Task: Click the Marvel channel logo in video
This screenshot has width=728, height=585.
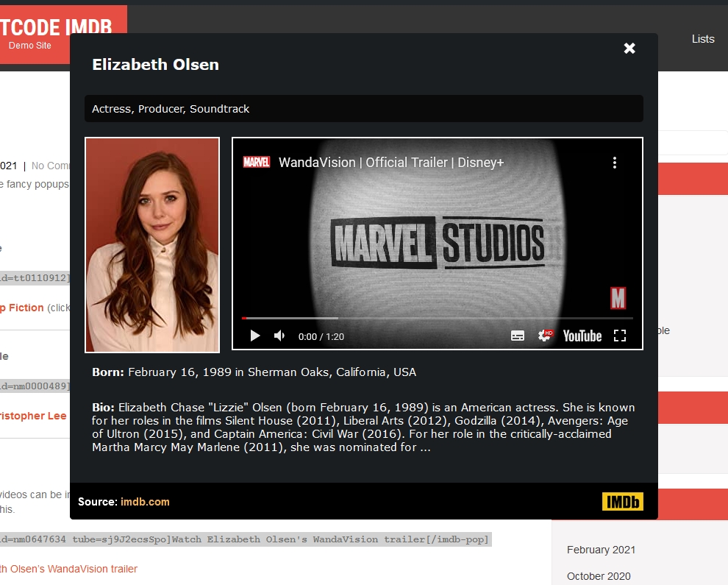Action: click(257, 162)
